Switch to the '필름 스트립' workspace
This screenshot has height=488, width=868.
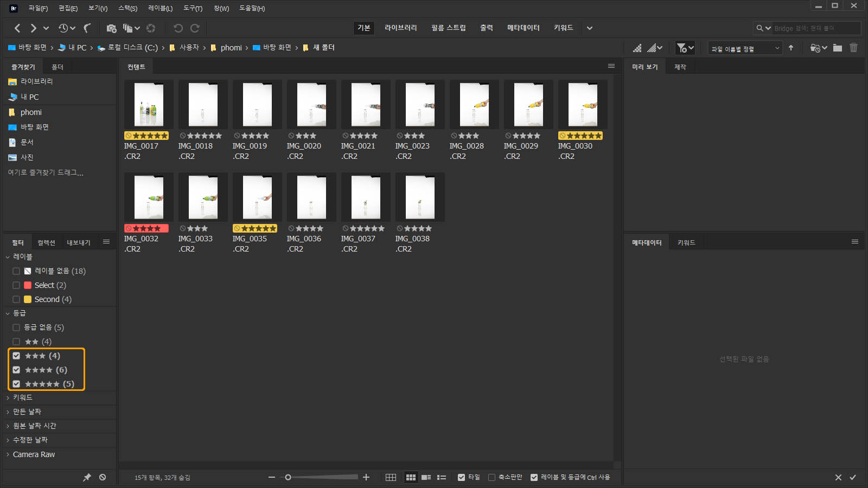point(449,28)
